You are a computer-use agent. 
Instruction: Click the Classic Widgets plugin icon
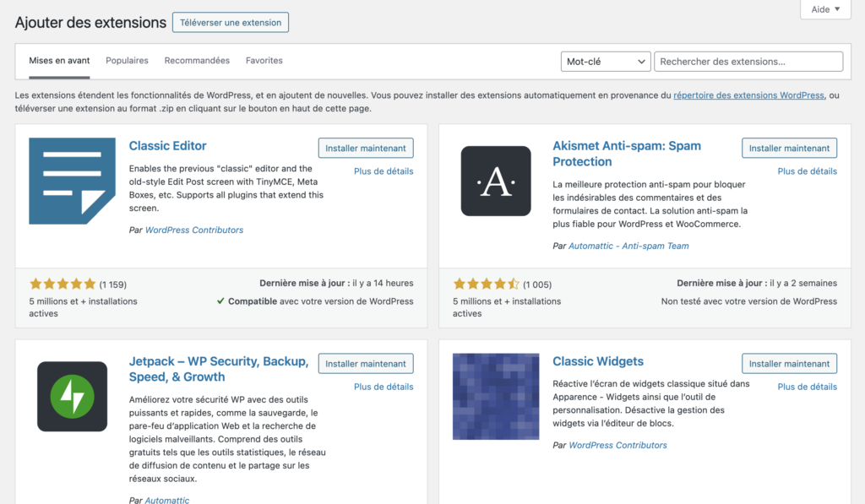coord(496,397)
